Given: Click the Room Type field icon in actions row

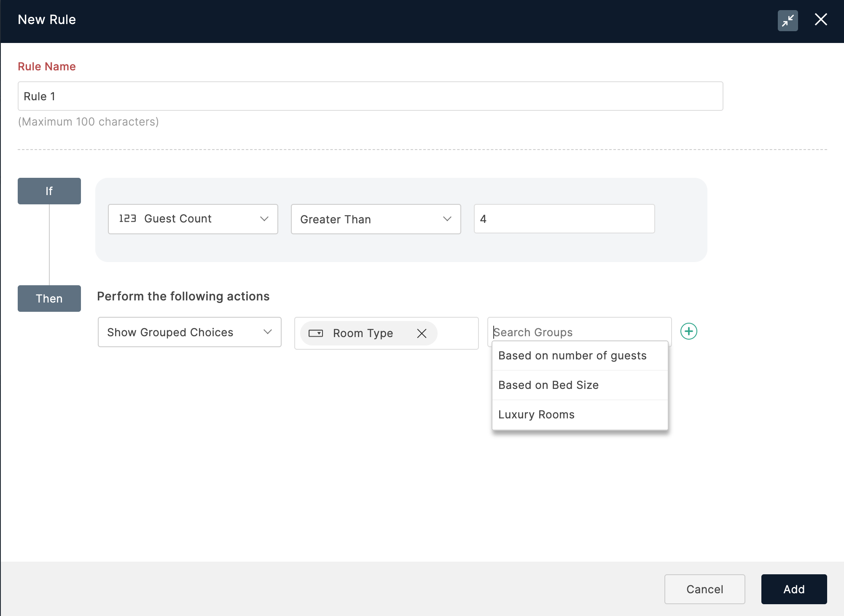Looking at the screenshot, I should (x=317, y=333).
